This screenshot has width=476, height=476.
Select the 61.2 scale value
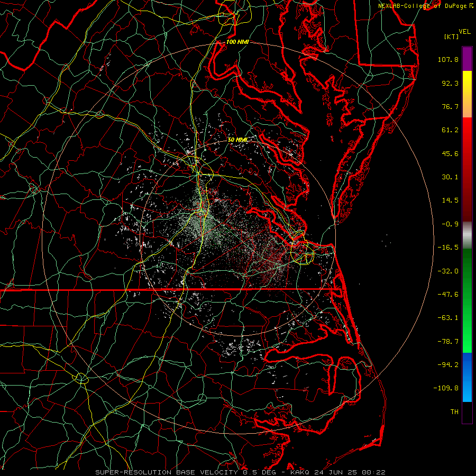tap(450, 130)
